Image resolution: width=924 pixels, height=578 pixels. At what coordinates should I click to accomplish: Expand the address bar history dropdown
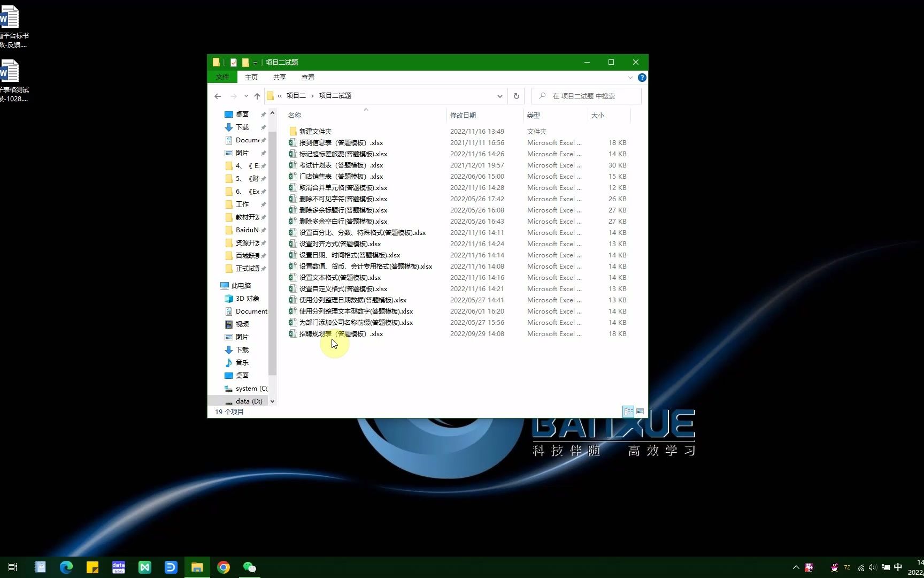pos(499,96)
